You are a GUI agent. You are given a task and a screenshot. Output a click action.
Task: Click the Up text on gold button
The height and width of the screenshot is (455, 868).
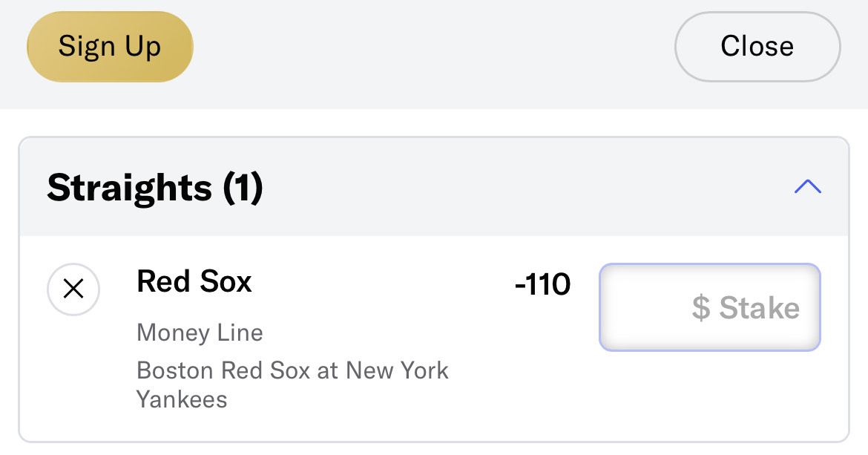143,47
